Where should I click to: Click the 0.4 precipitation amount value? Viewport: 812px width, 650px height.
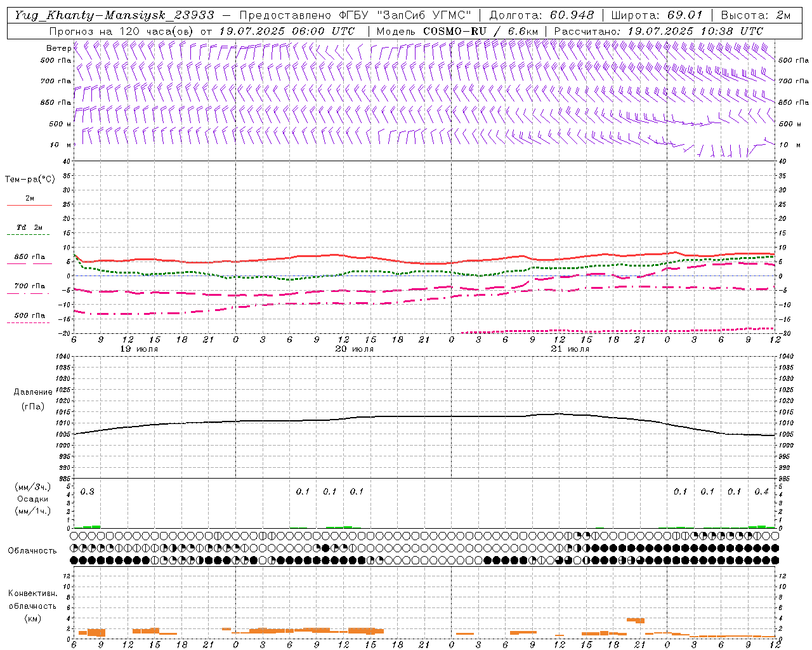pyautogui.click(x=761, y=491)
